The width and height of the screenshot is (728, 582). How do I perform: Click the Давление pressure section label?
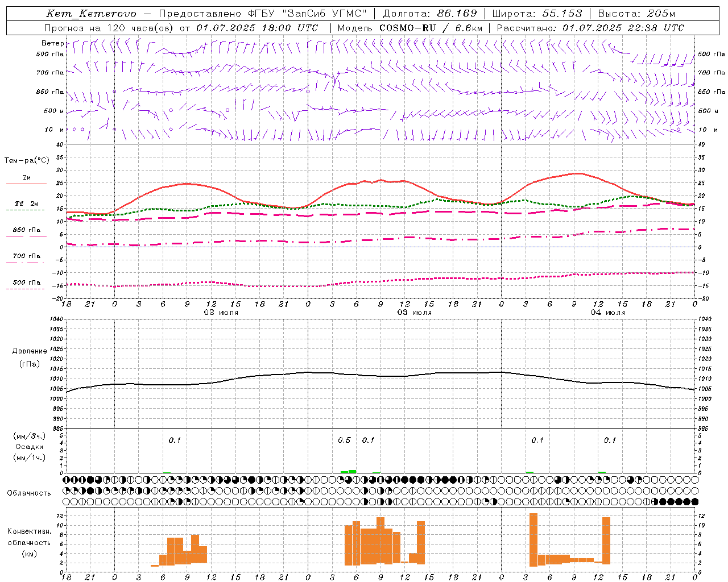(x=30, y=351)
